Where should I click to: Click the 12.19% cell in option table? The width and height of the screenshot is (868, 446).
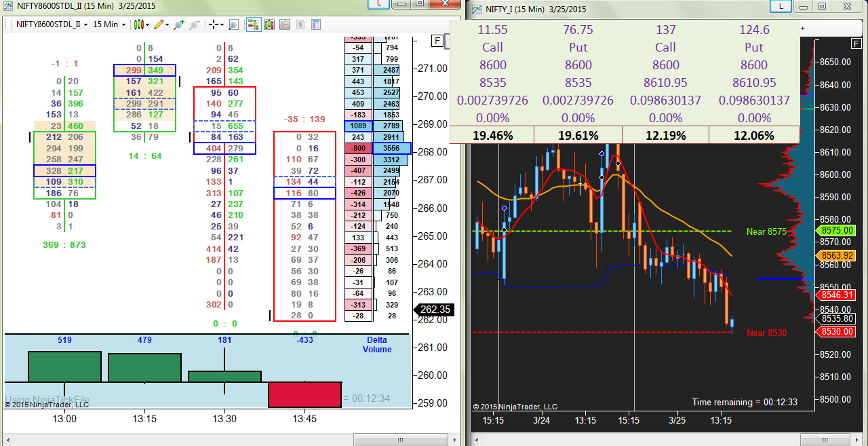pos(666,135)
